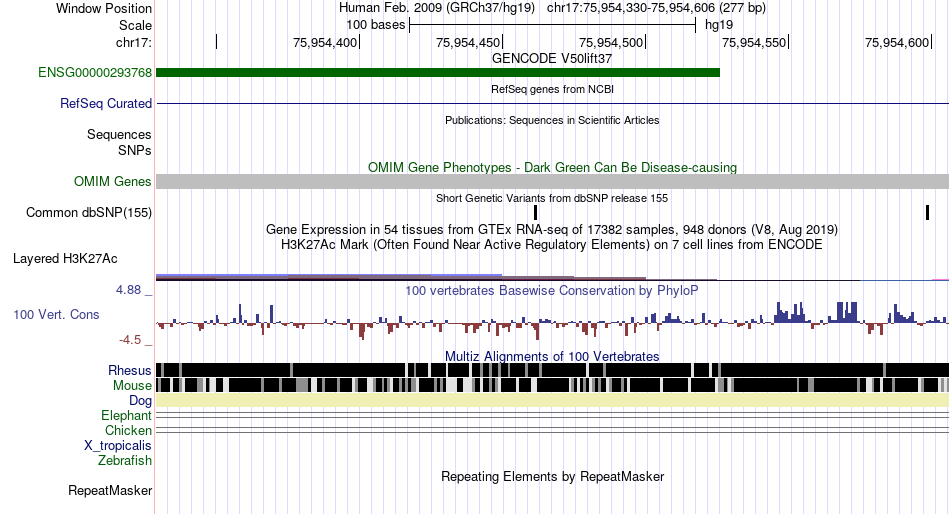Click the Elephant alignment label

pyautogui.click(x=126, y=416)
